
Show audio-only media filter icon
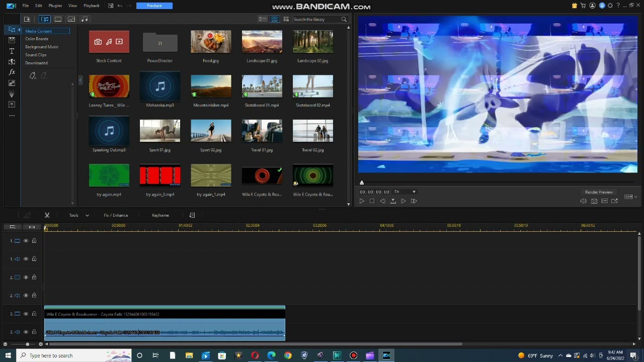click(85, 19)
